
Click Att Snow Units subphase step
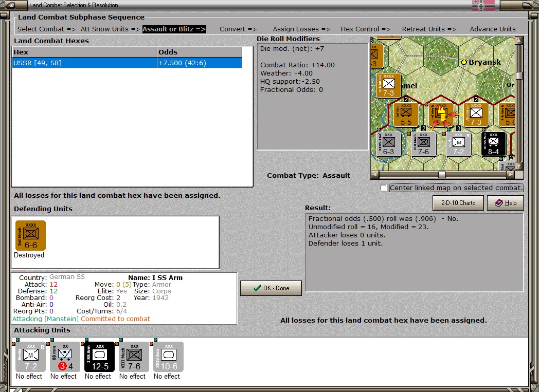(110, 29)
